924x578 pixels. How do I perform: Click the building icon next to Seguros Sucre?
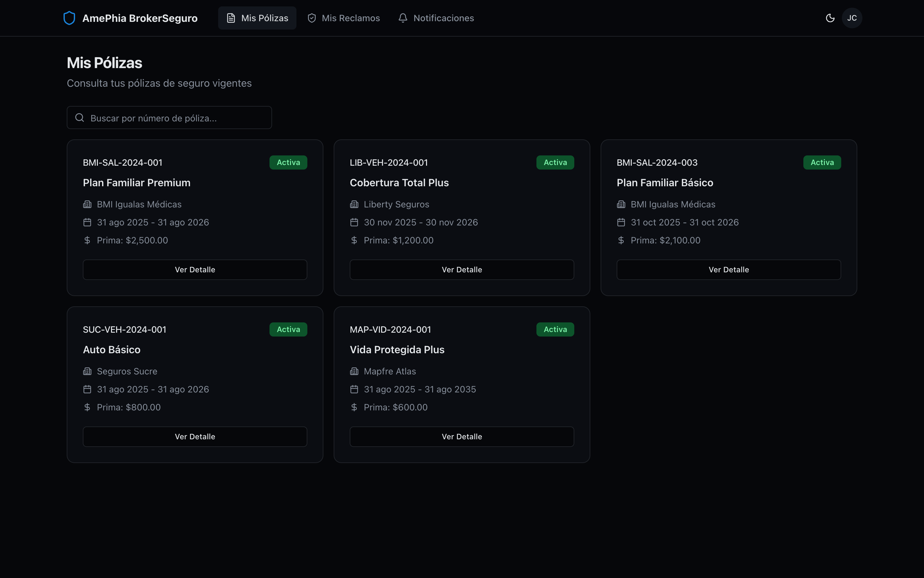87,372
